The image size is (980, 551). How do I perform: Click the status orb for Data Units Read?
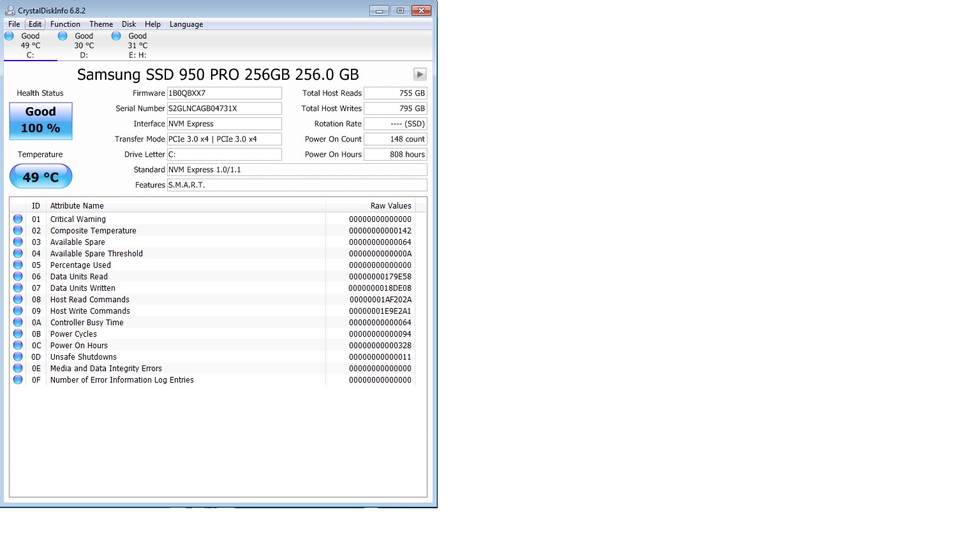(x=18, y=276)
